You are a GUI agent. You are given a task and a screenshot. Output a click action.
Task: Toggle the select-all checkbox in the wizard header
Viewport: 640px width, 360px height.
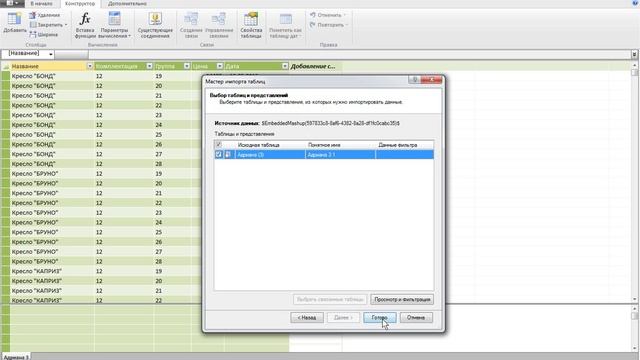[219, 144]
